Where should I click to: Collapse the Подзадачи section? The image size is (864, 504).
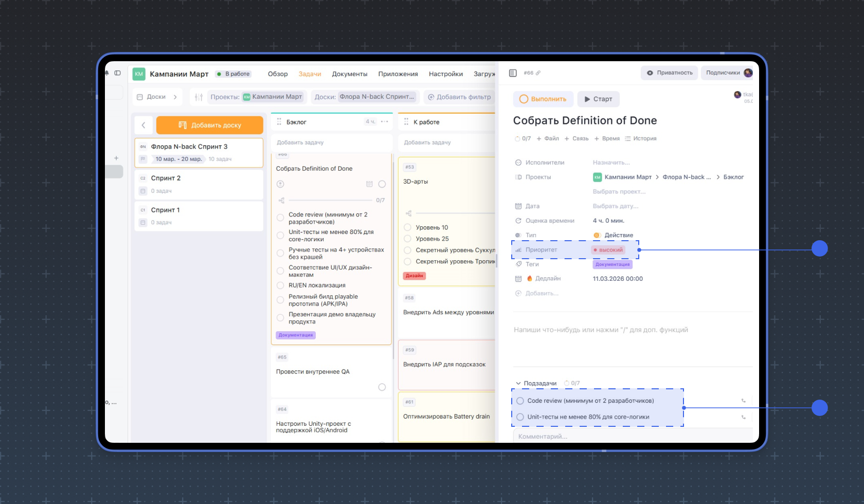coord(518,383)
